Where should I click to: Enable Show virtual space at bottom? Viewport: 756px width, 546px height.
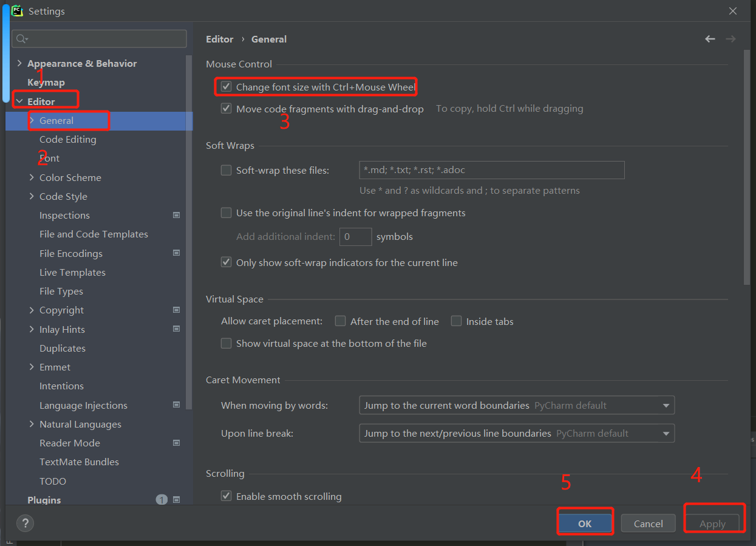pos(226,343)
